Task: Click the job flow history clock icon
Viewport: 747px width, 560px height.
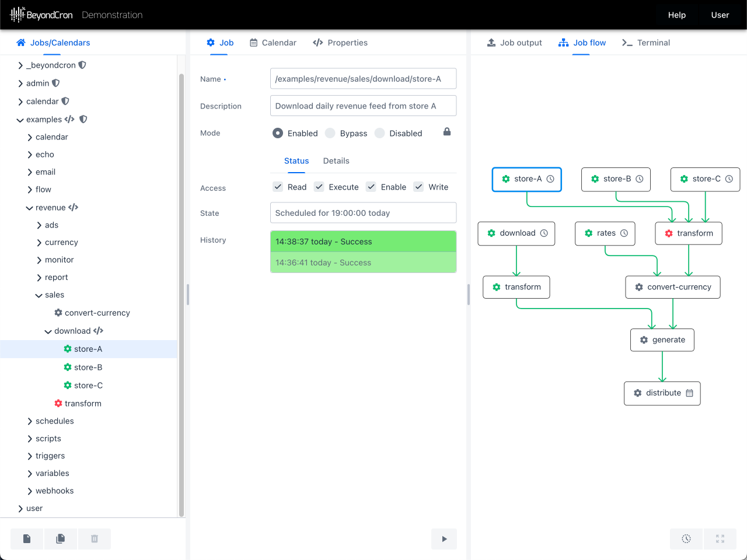Action: click(686, 539)
